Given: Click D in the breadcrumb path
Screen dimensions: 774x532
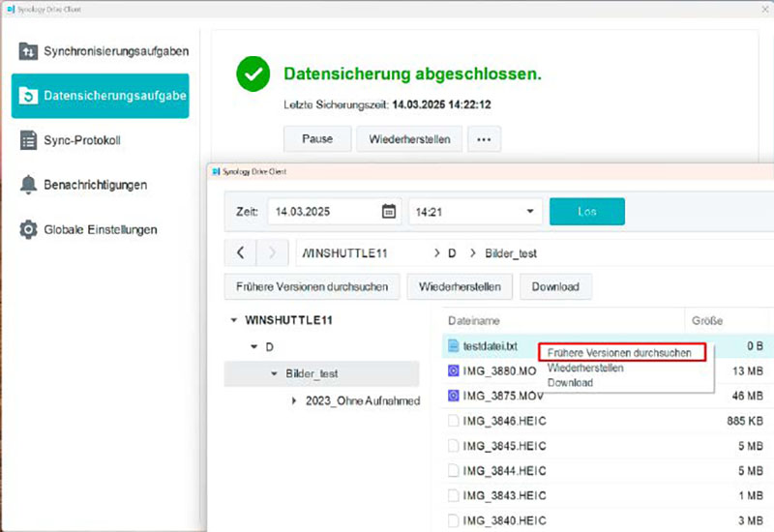Looking at the screenshot, I should click(452, 253).
